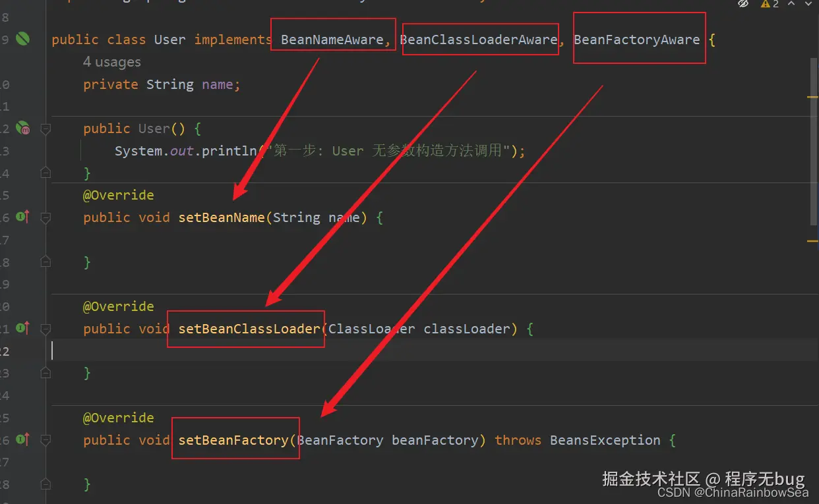The width and height of the screenshot is (819, 504).
Task: Click the upper yellow warning stripe marker
Action: point(812,97)
